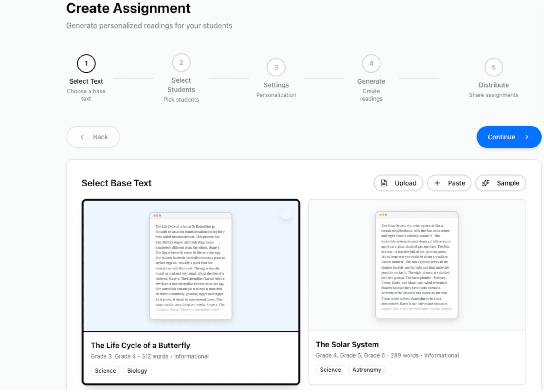Click the left chevron on Back
Screen dimensions: 544x392
pos(82,137)
